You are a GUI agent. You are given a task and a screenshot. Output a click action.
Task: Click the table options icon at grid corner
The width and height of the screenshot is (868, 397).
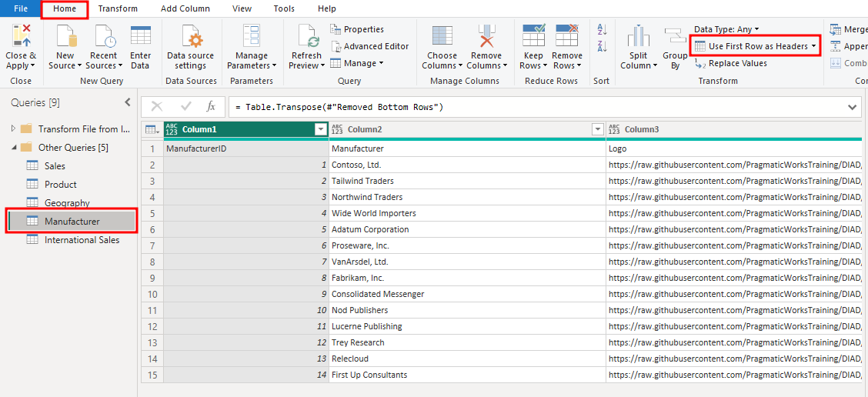(x=152, y=130)
